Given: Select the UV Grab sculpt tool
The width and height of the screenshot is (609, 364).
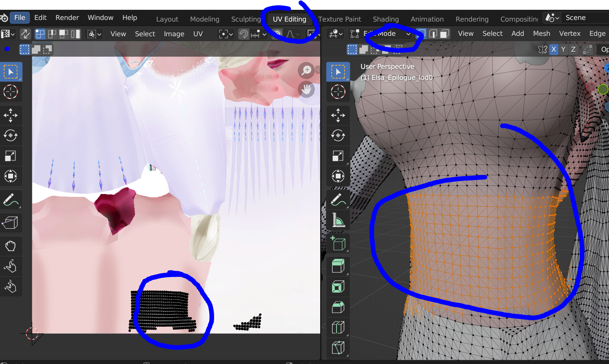Looking at the screenshot, I should [11, 246].
